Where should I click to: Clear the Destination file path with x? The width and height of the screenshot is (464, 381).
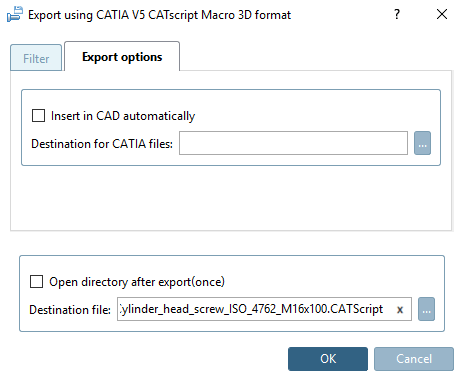pyautogui.click(x=400, y=310)
